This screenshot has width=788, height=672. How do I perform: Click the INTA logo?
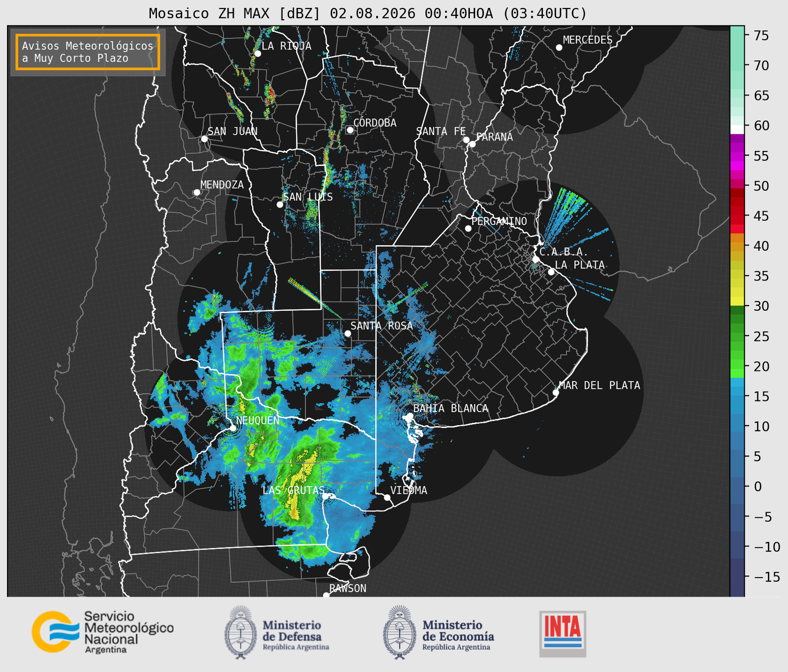pyautogui.click(x=562, y=634)
